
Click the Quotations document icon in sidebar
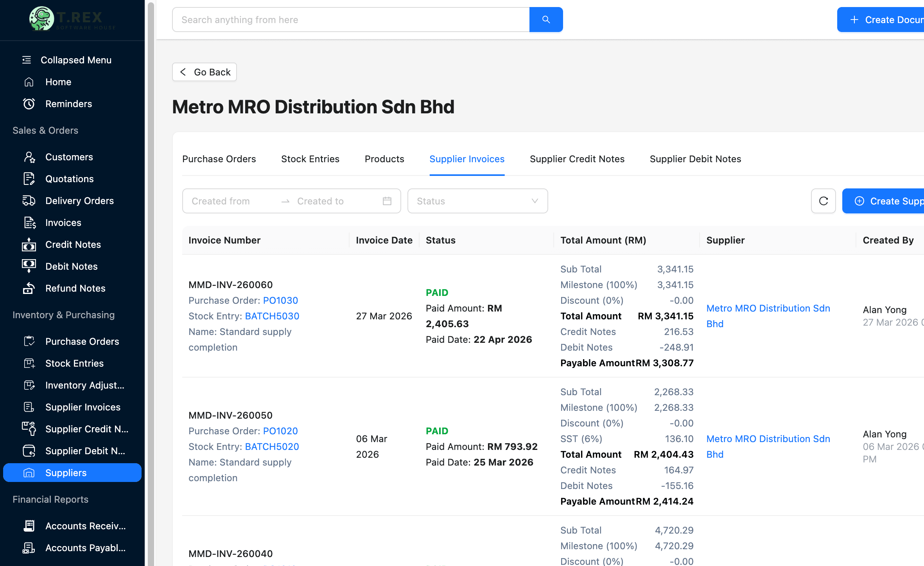coord(29,179)
